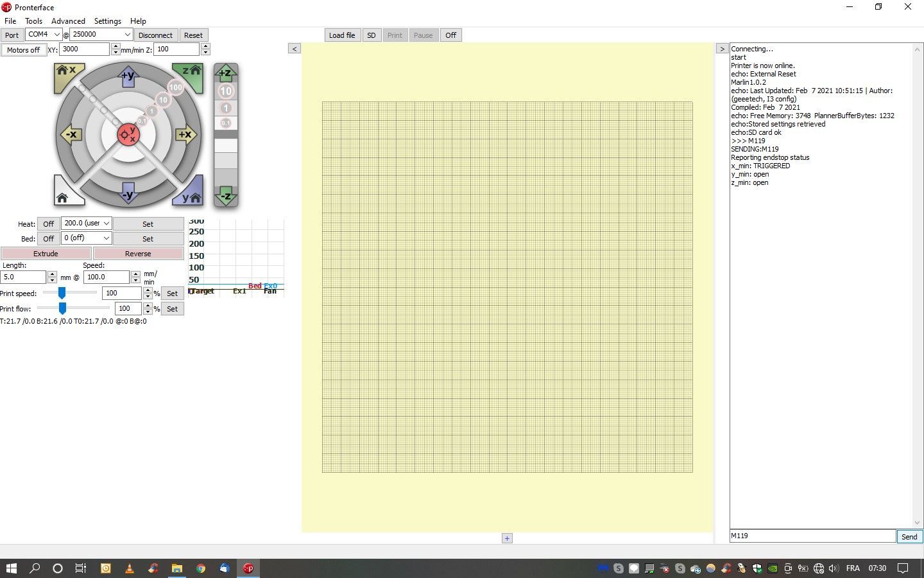Choose the 0.1 mm Z step bubble

point(225,123)
